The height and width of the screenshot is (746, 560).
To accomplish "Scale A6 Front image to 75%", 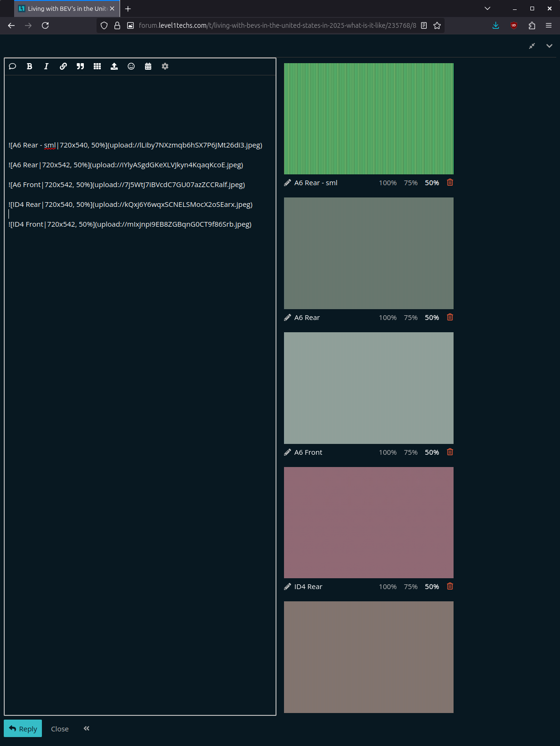I will 410,452.
